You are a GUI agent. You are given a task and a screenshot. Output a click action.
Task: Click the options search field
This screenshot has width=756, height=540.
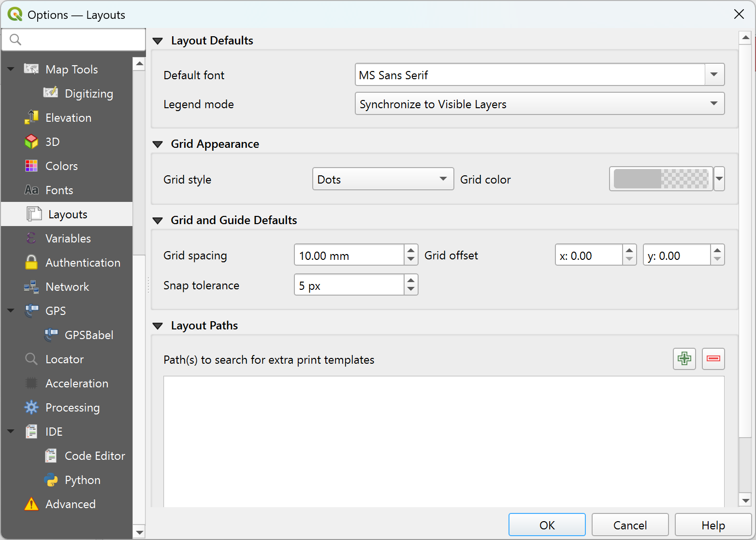click(x=73, y=40)
